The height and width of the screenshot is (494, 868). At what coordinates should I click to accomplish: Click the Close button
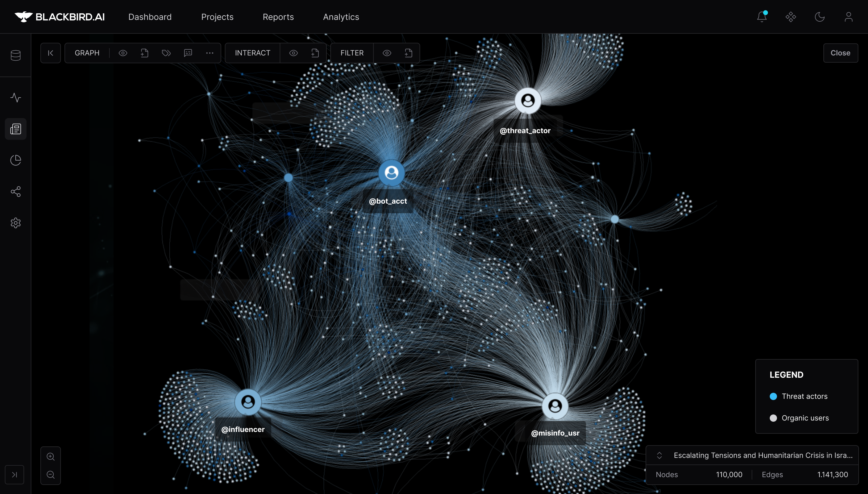[840, 53]
